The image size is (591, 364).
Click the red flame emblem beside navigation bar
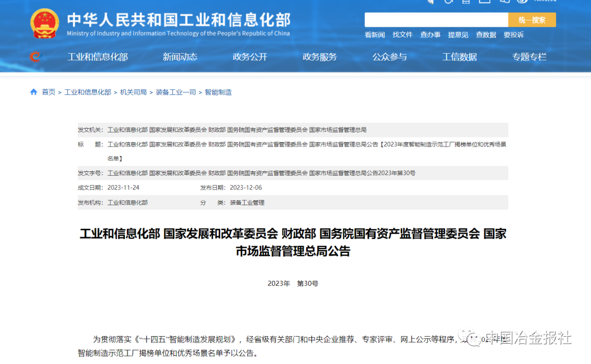pyautogui.click(x=34, y=57)
